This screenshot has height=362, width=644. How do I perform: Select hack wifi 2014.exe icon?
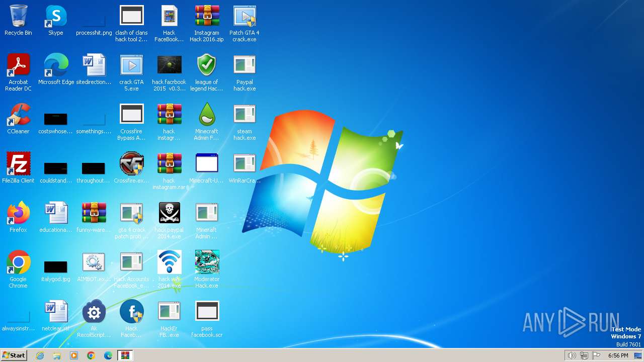click(169, 262)
